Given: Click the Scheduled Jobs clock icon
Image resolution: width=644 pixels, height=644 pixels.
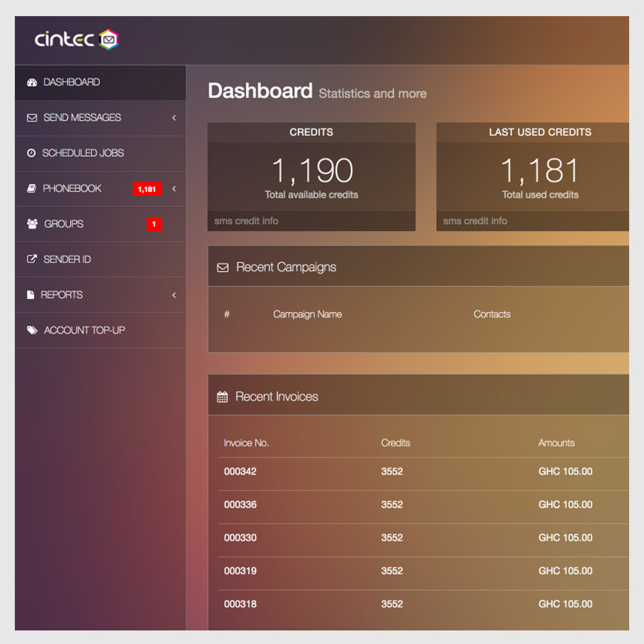Looking at the screenshot, I should coord(32,153).
